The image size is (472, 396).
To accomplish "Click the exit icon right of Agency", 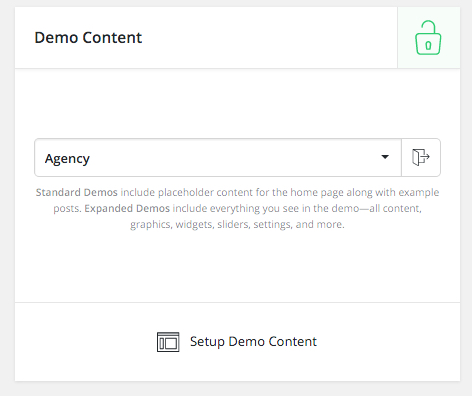I will pos(421,157).
